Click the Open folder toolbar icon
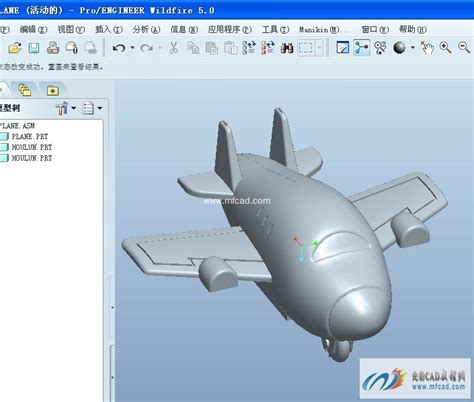 [x=15, y=48]
